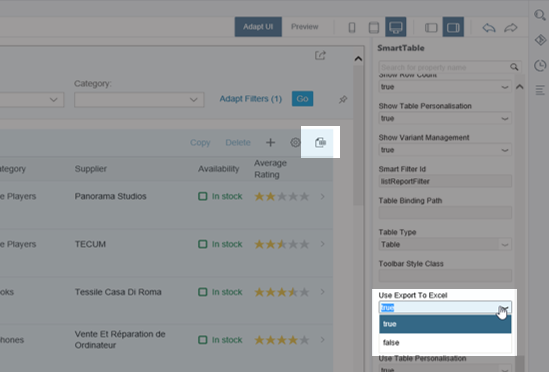This screenshot has width=549, height=372.
Task: Click the Smart Filter Id field
Action: tap(445, 181)
